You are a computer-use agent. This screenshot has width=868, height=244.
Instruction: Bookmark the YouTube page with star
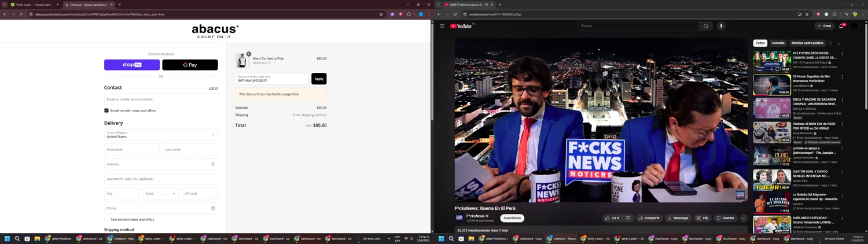(x=807, y=14)
